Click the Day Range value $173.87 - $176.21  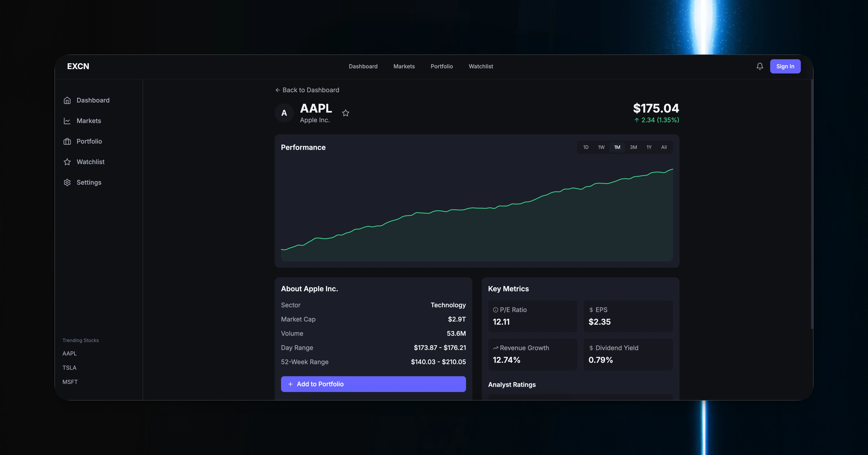440,348
